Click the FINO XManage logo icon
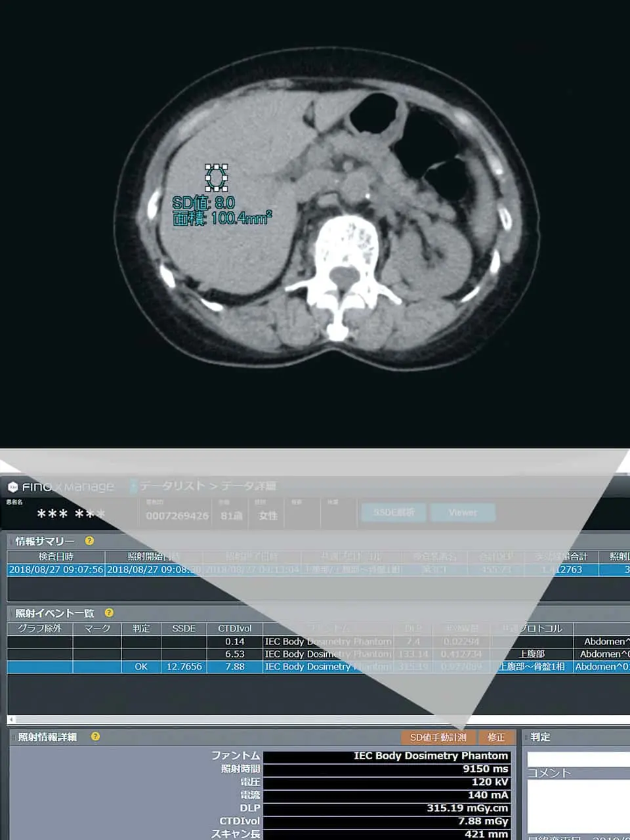 pyautogui.click(x=12, y=486)
